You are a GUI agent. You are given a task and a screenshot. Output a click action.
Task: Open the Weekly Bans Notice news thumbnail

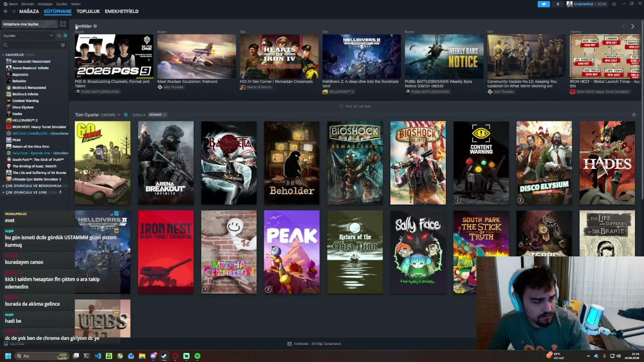(444, 56)
